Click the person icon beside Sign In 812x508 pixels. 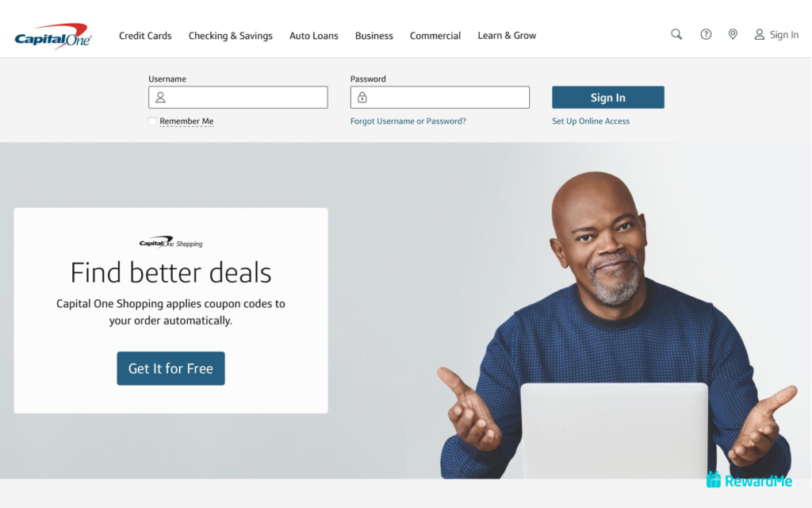point(759,34)
